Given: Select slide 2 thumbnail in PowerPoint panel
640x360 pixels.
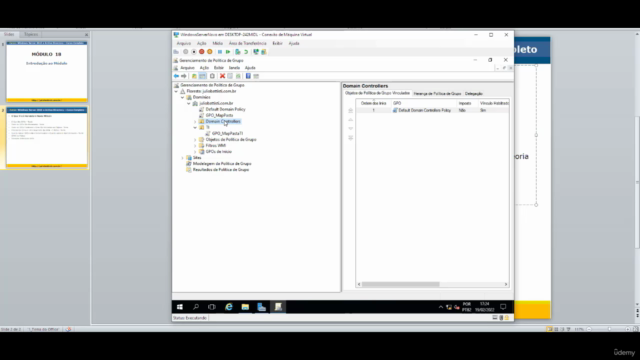Looking at the screenshot, I should [x=47, y=138].
